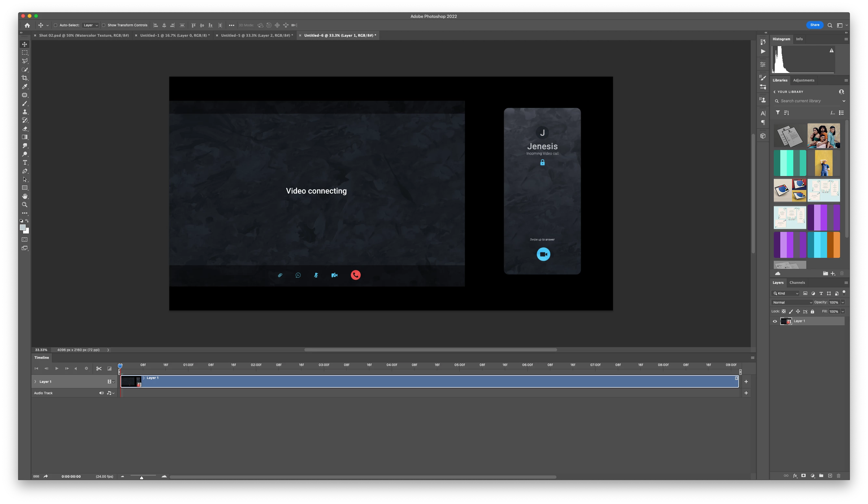Pick the Zoom tool in toolbar

click(25, 205)
